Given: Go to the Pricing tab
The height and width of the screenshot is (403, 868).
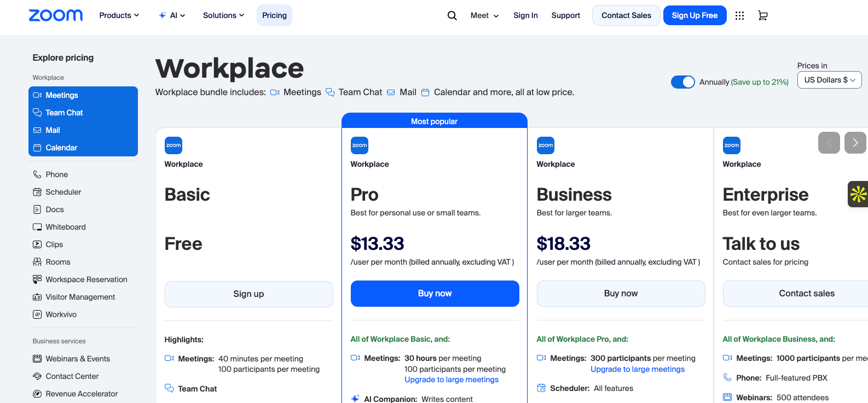Looking at the screenshot, I should click(x=274, y=15).
